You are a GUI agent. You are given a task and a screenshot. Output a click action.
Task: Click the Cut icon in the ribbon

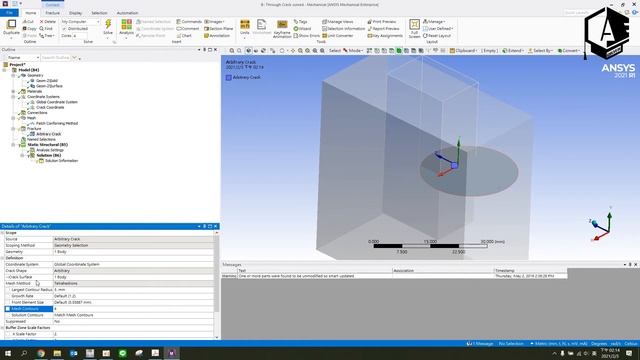click(28, 22)
